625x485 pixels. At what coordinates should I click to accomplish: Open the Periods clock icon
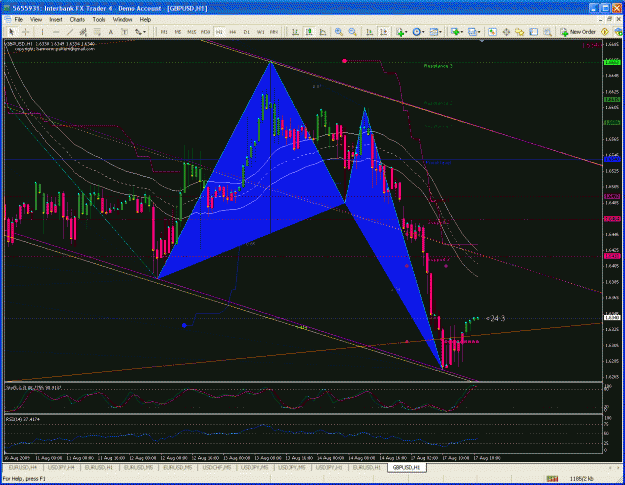point(416,32)
